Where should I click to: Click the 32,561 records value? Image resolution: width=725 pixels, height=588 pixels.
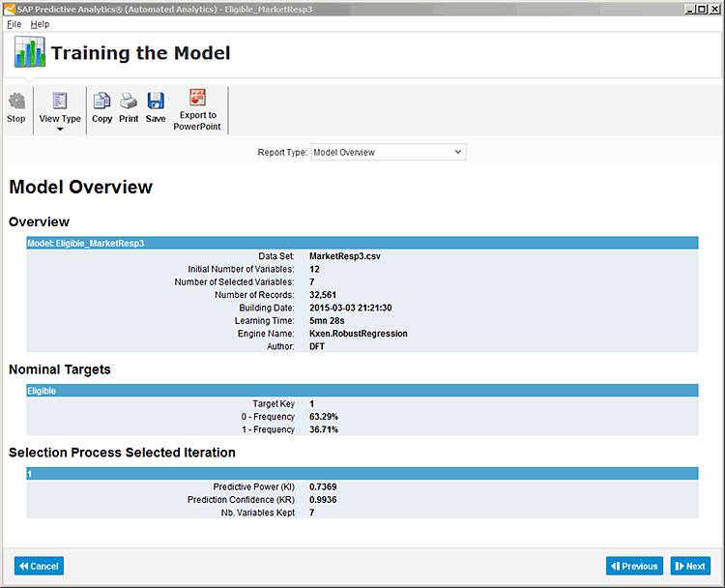[x=323, y=295]
